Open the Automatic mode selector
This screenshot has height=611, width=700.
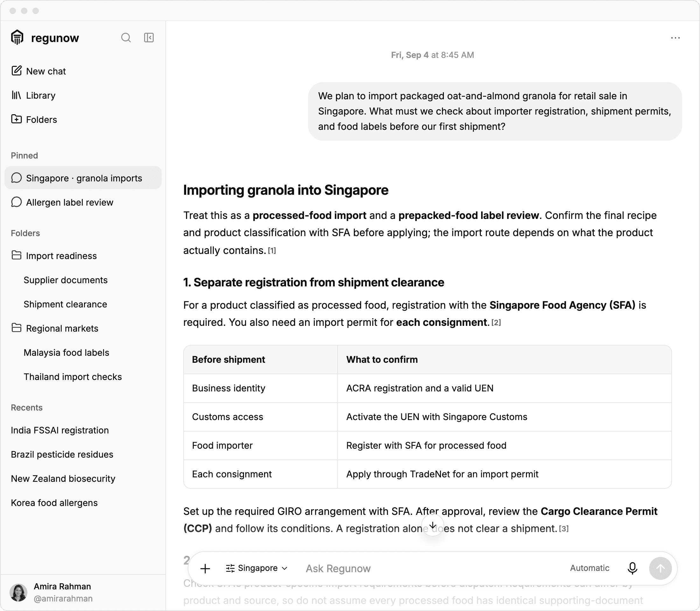tap(590, 568)
